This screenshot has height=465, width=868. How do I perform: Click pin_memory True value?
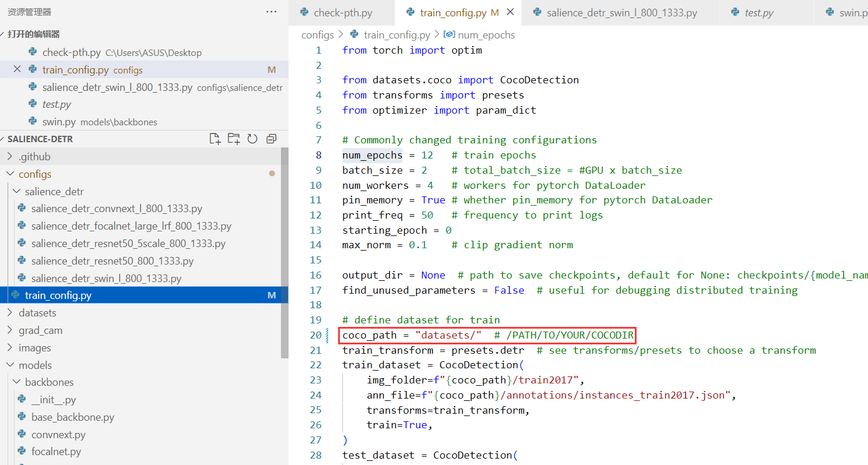click(434, 200)
